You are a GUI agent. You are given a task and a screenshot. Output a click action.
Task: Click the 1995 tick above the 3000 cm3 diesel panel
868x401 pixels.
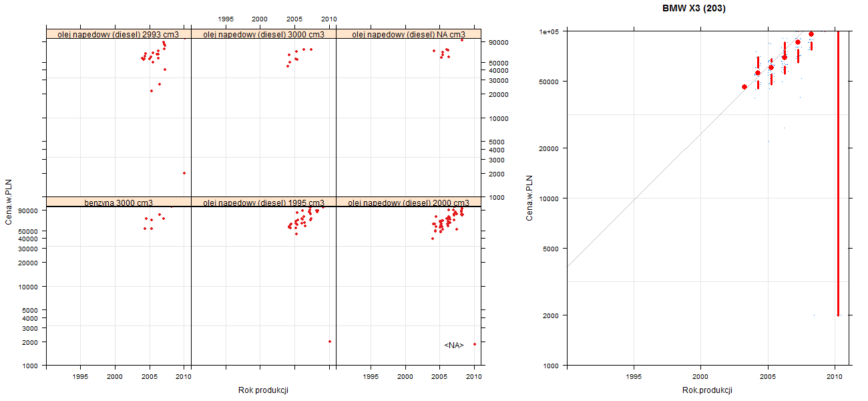[x=226, y=19]
